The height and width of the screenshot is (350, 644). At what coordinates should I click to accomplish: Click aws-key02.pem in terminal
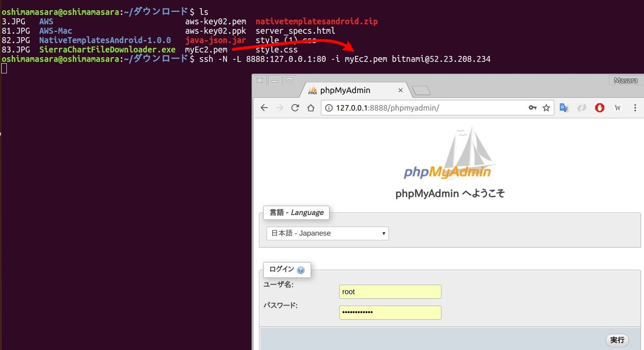coord(215,21)
